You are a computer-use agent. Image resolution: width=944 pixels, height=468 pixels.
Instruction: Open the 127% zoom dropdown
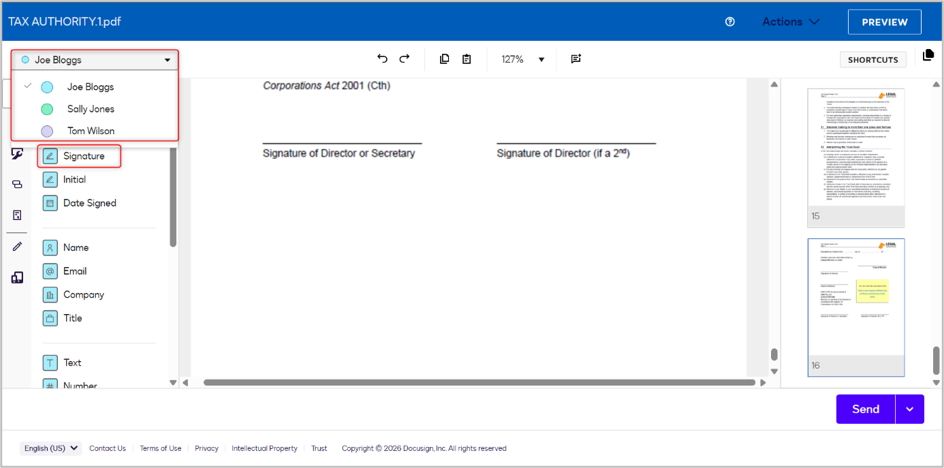click(523, 60)
